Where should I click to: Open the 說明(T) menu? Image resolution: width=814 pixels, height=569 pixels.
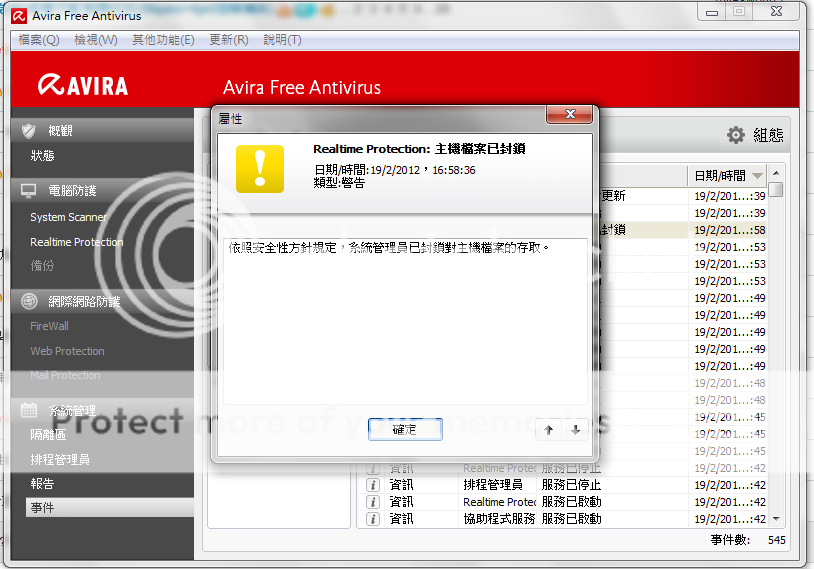[x=282, y=40]
